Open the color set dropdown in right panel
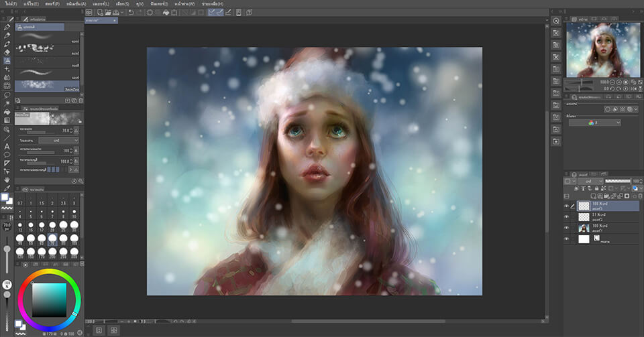 pyautogui.click(x=594, y=123)
